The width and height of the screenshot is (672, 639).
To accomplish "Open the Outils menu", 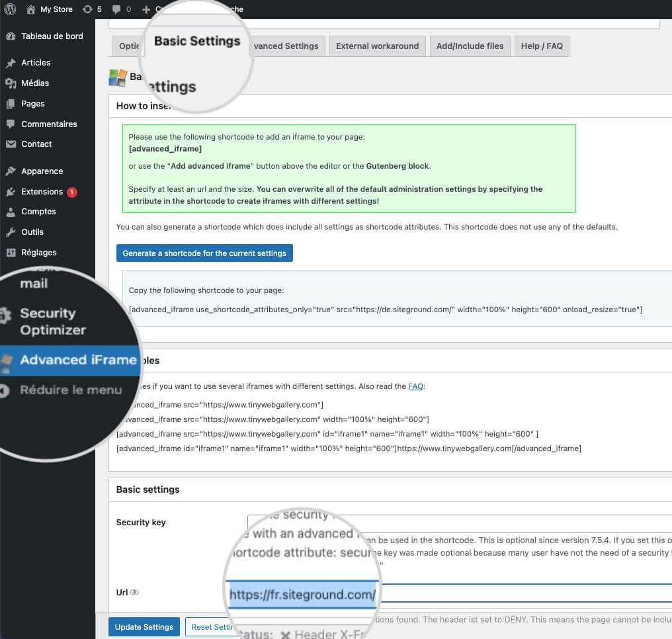I will 32,232.
